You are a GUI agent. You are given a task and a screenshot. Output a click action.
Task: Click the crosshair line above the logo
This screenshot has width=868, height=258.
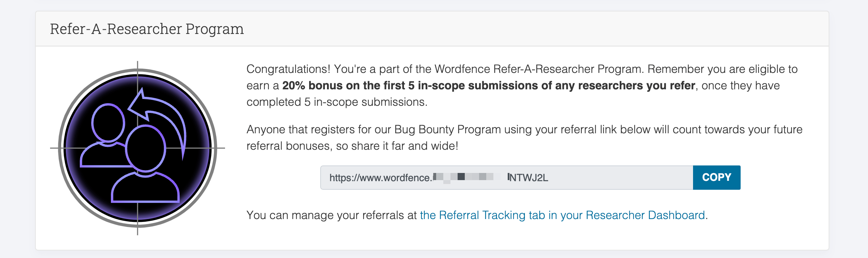pos(137,64)
